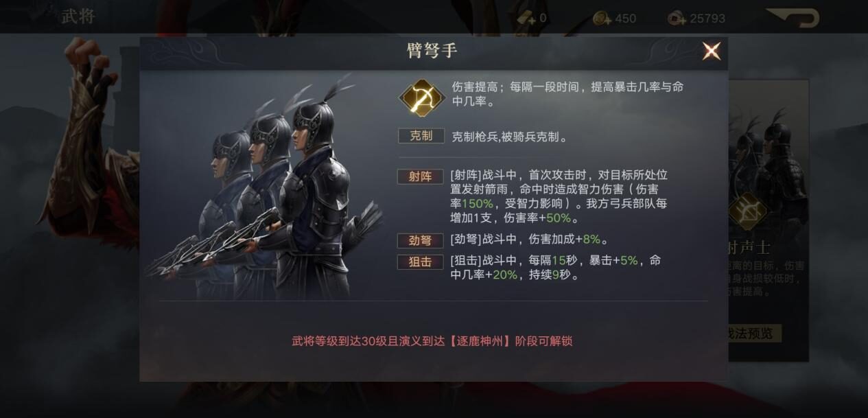868x418 pixels.
Task: Click the 狙击 skill description text
Action: (x=556, y=268)
